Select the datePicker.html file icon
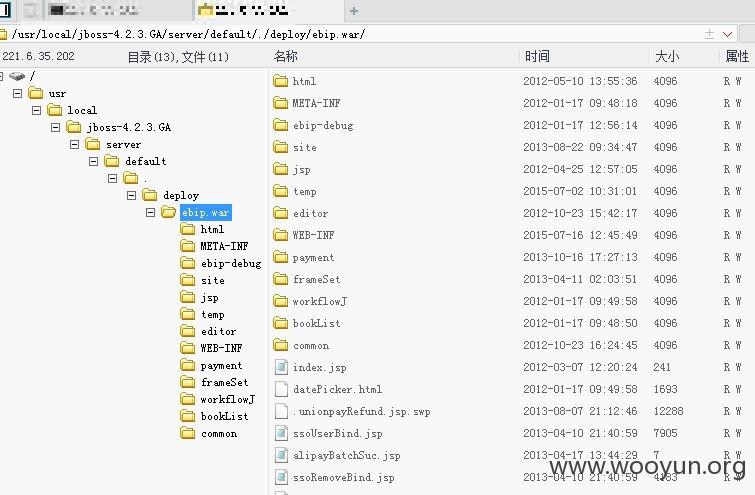Image resolution: width=755 pixels, height=495 pixels. point(281,389)
